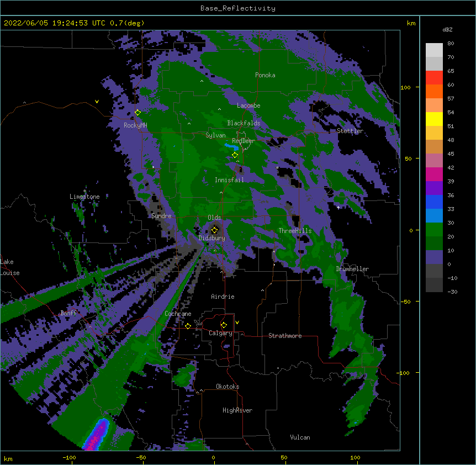Click the Innisfail city label

pos(229,180)
